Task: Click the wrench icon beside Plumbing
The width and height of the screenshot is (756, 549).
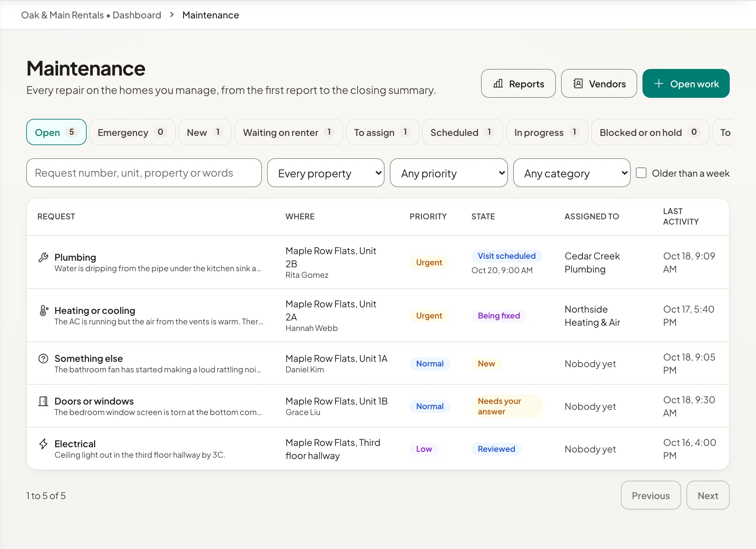Action: tap(43, 257)
